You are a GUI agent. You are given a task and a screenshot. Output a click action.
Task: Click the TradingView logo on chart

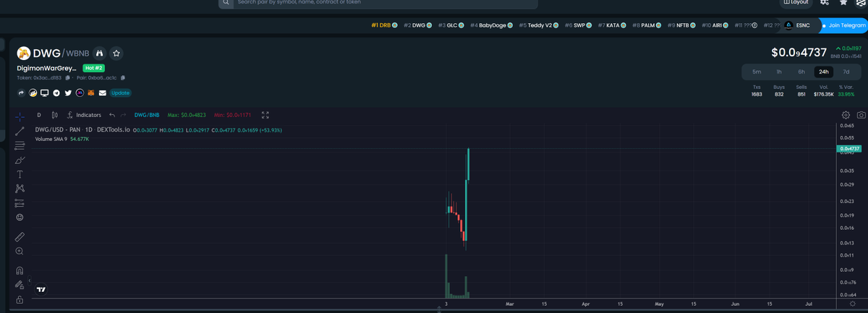click(x=41, y=289)
